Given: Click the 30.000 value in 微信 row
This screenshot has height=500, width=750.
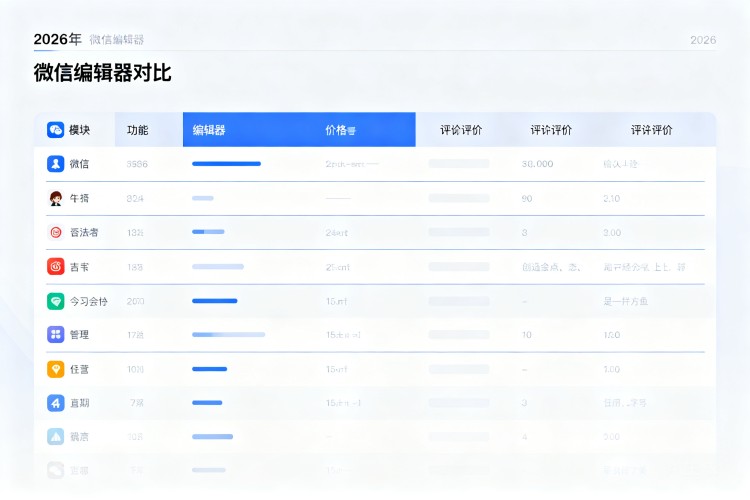Looking at the screenshot, I should tap(537, 164).
